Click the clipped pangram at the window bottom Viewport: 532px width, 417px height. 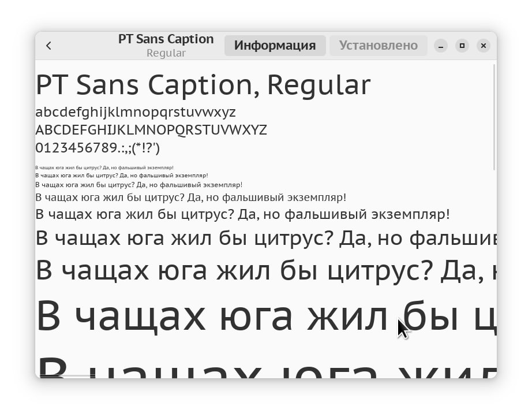[x=266, y=367]
